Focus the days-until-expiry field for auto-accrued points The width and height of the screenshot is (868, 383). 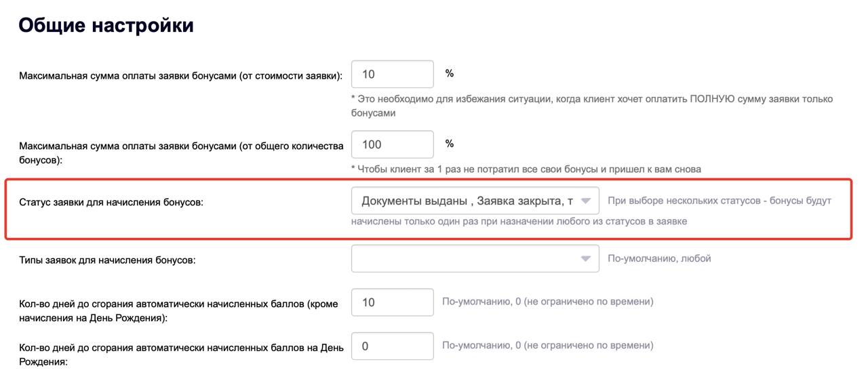(392, 302)
